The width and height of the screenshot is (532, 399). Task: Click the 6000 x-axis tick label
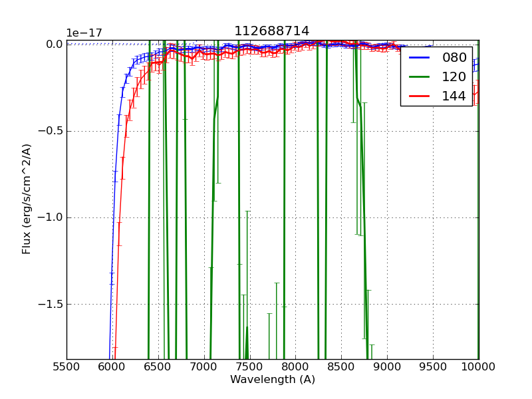tap(112, 366)
